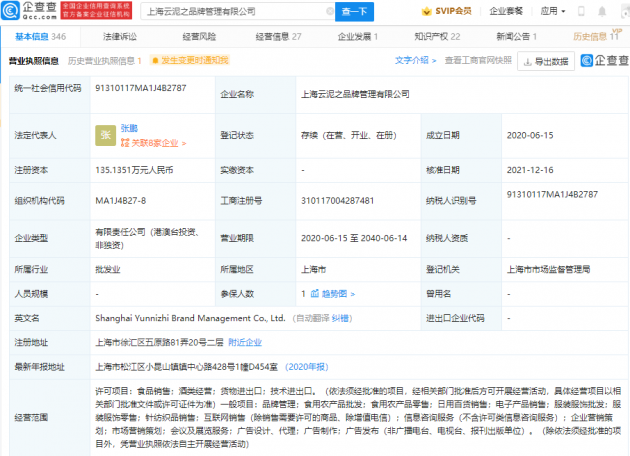Select company name 上海云泥之品牌管理有限公司 cell
This screenshot has height=456, width=630.
355,94
